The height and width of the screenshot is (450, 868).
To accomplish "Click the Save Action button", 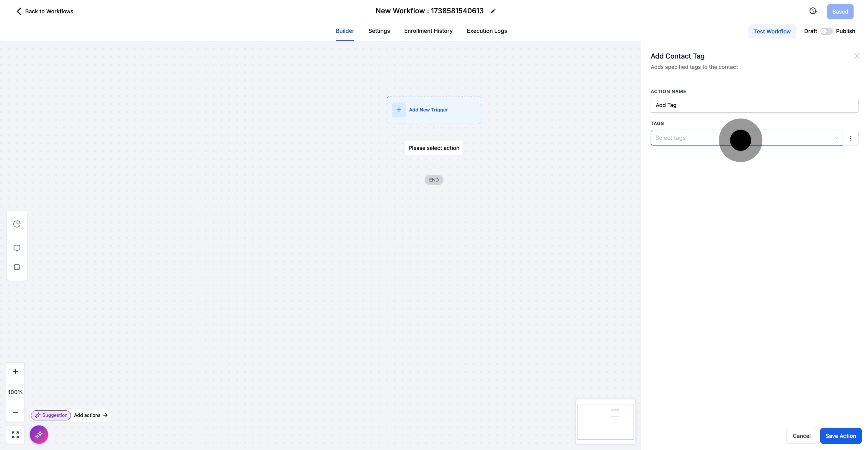I will [x=840, y=436].
